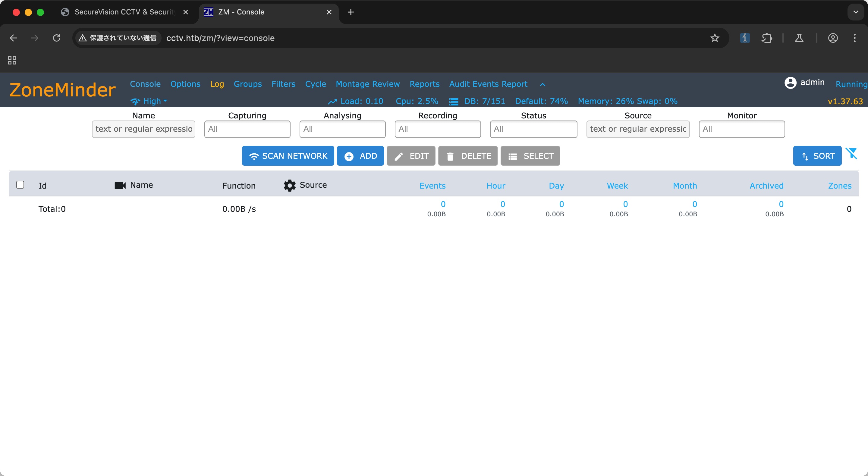
Task: Click the Select button
Action: pos(530,156)
